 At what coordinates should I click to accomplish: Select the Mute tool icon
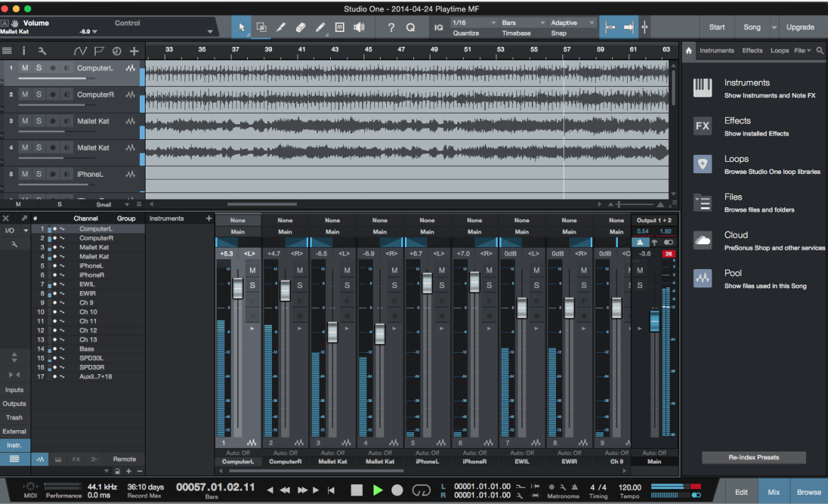[339, 28]
